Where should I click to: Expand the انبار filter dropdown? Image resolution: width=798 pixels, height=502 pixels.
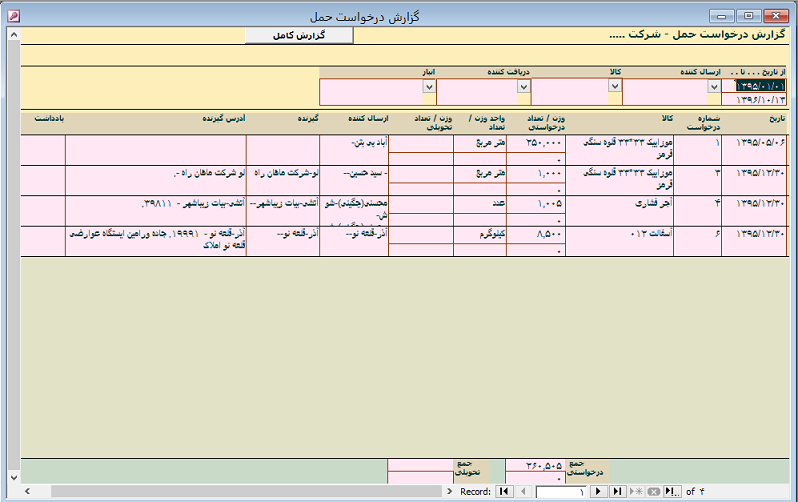(x=429, y=87)
